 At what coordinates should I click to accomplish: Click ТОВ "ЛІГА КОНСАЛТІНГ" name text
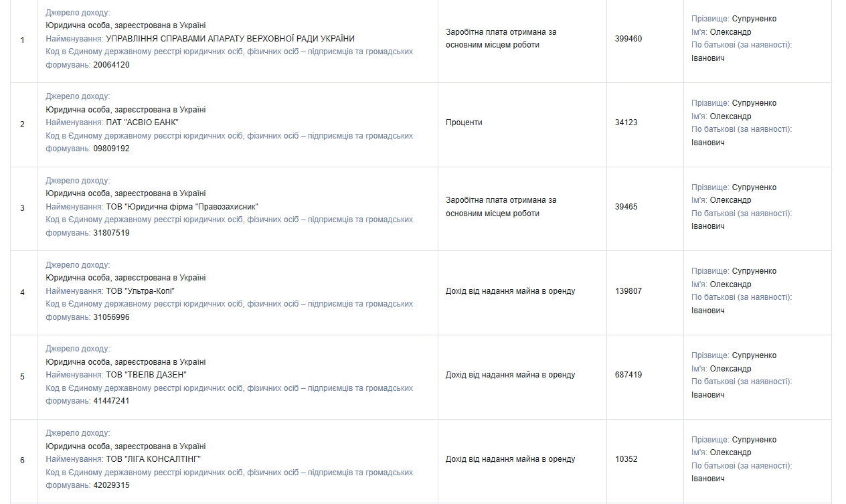153,459
